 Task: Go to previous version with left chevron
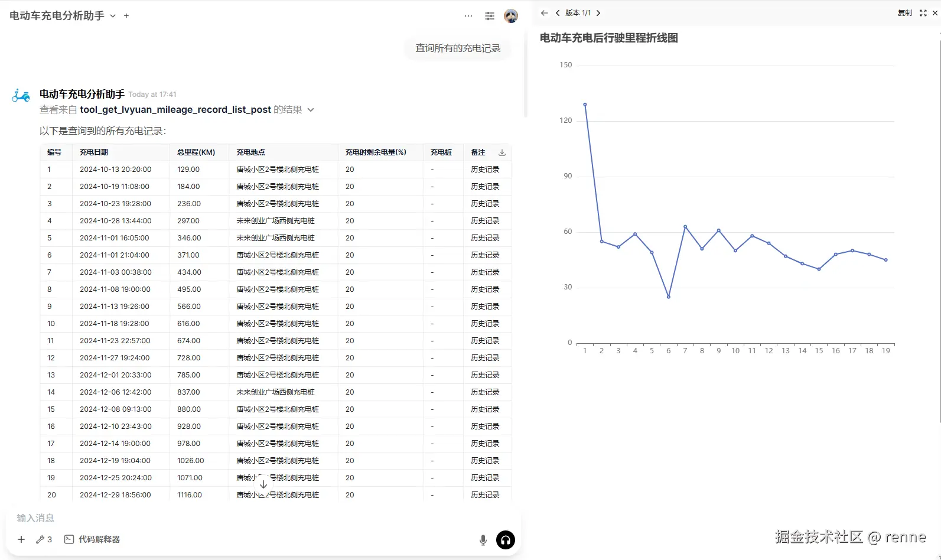[x=558, y=13]
